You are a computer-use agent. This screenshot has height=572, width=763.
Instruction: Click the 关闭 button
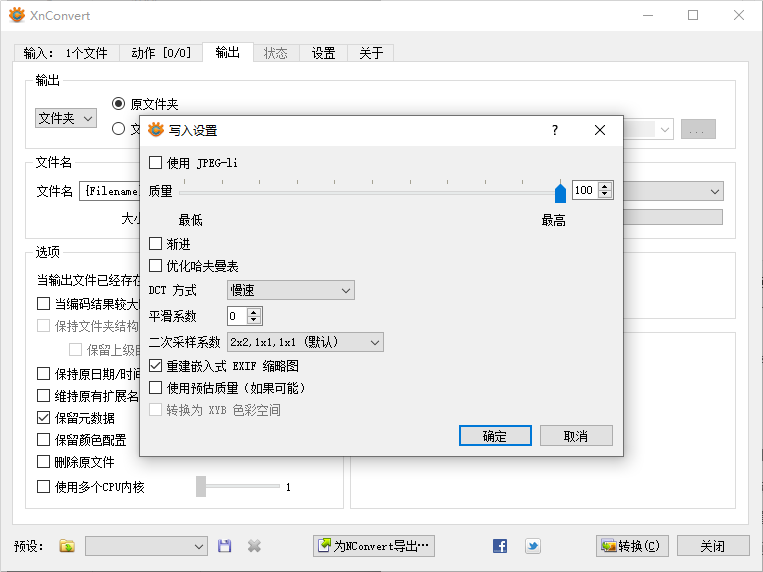click(713, 546)
